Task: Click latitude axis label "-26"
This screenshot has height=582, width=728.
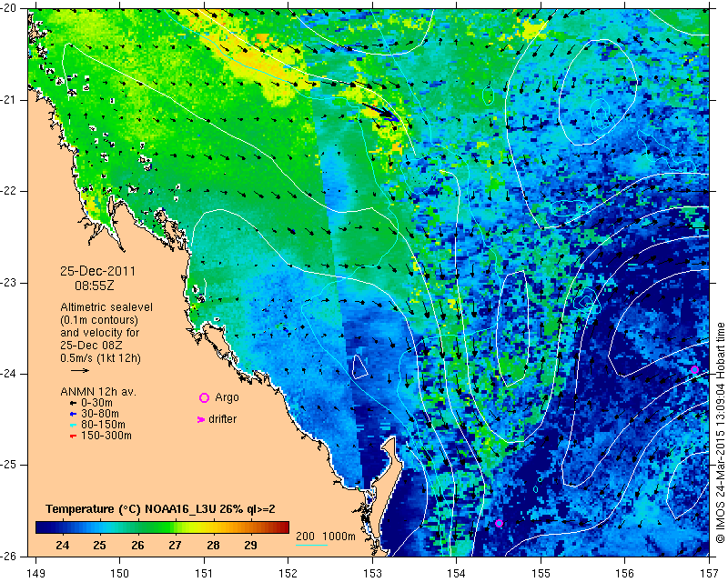Action: tap(9, 557)
